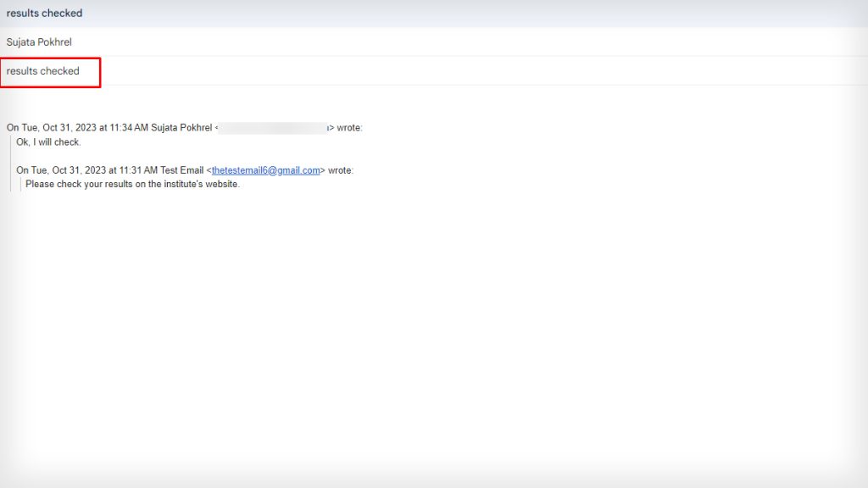The image size is (868, 488).
Task: Click the top title bar reading 'results checked'
Action: [x=45, y=13]
